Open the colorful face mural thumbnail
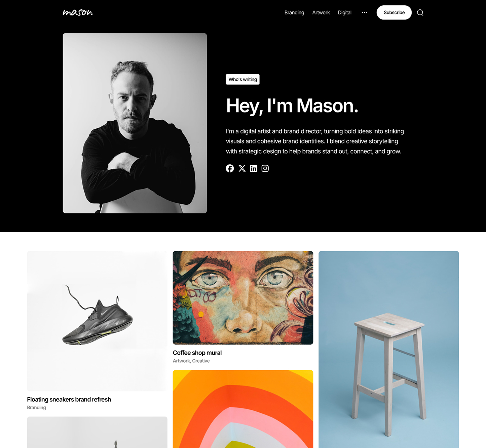Image resolution: width=486 pixels, height=448 pixels. (x=243, y=298)
